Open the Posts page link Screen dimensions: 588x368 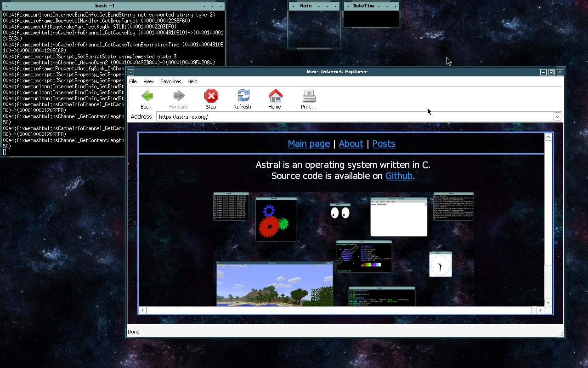click(384, 144)
